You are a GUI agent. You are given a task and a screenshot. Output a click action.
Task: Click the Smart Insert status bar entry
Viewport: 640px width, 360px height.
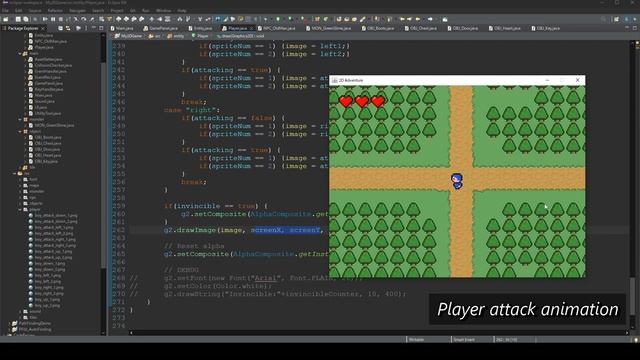pyautogui.click(x=464, y=339)
